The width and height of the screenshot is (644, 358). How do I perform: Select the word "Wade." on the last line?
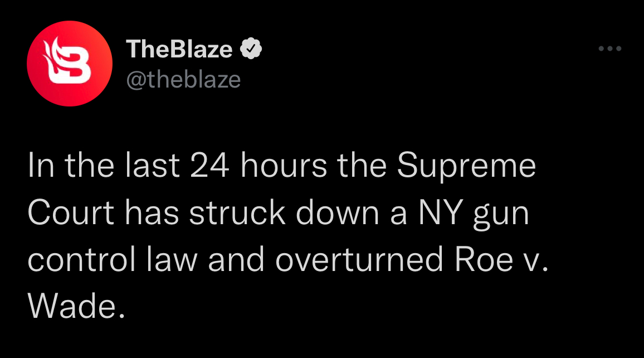point(76,306)
